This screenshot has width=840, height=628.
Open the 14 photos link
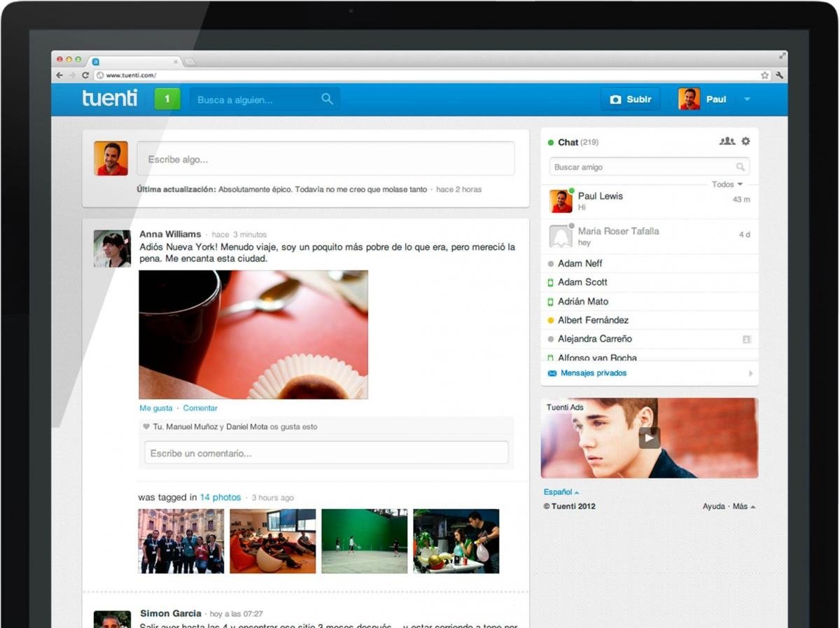click(x=220, y=498)
